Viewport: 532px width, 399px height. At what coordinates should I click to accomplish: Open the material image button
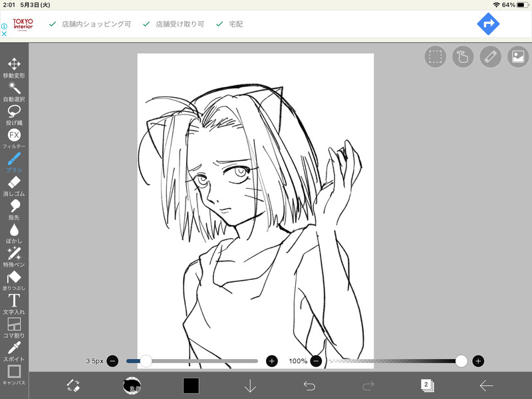pyautogui.click(x=518, y=57)
